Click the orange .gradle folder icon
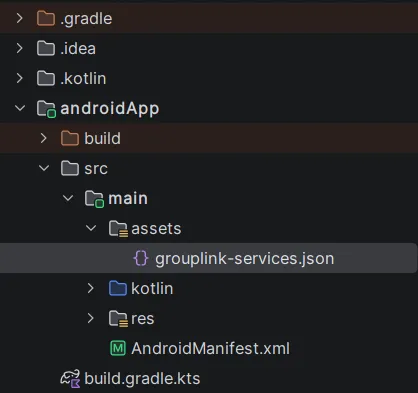 click(46, 18)
